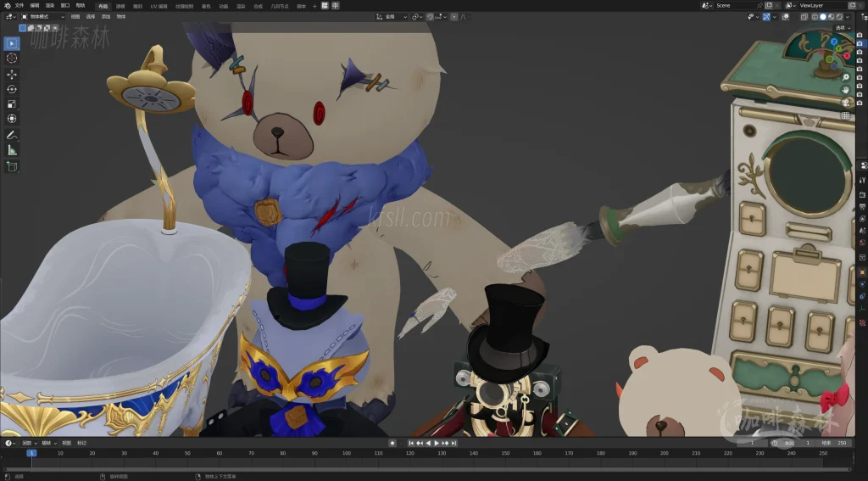Toggle snapping magnet
Screen dimensions: 868x481
(430, 17)
